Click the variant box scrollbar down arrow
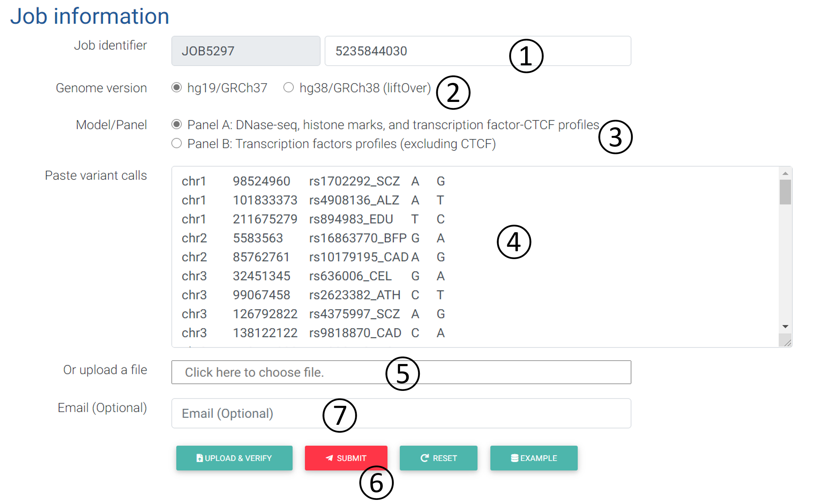818x504 pixels. (785, 327)
